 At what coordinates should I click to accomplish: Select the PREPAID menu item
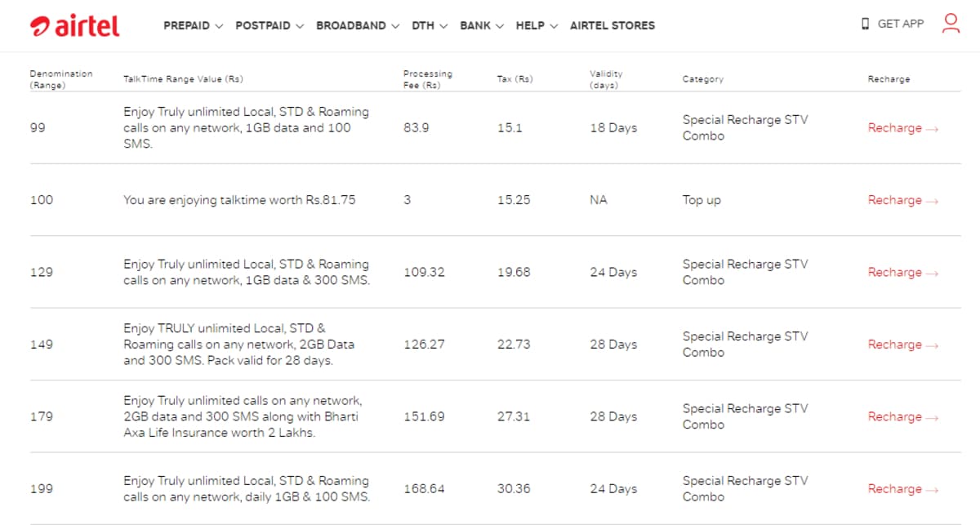click(x=187, y=25)
